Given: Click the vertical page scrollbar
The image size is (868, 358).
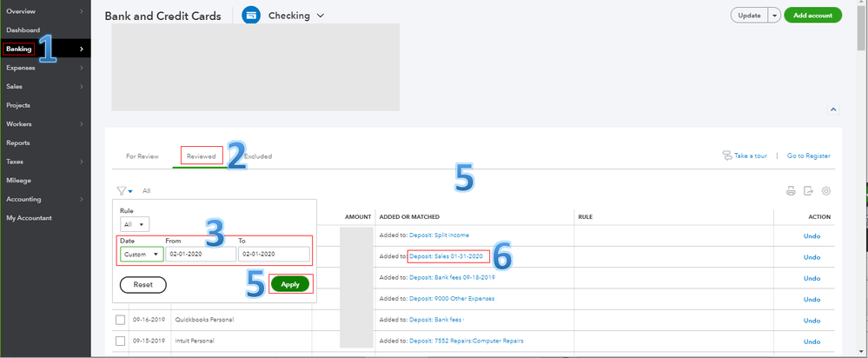Looking at the screenshot, I should coord(861,28).
